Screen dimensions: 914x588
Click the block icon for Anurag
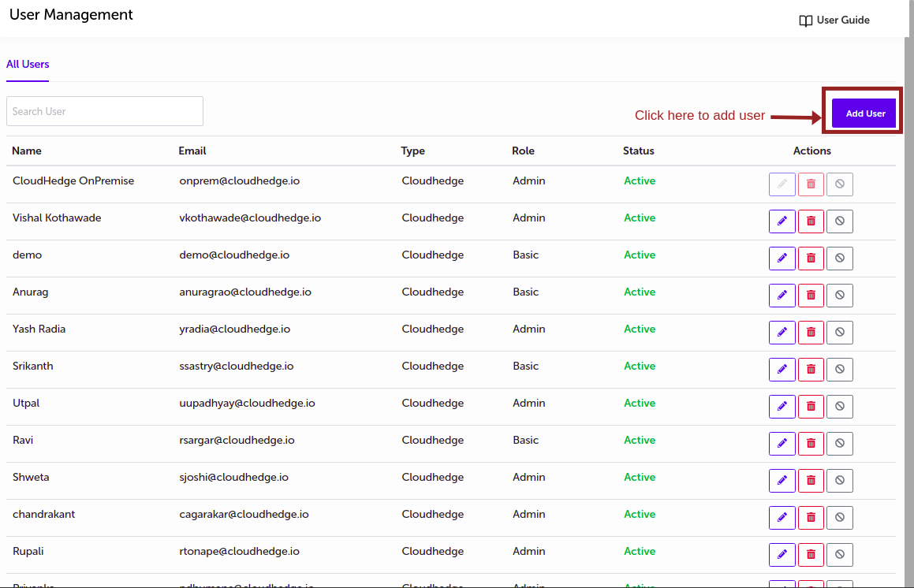839,296
